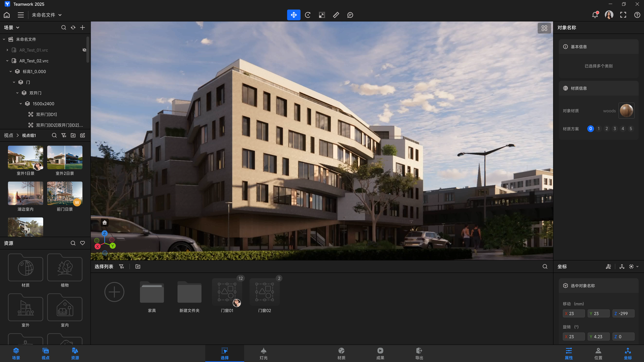Enter fullscreen mode via the fullscreen icon

pyautogui.click(x=623, y=15)
